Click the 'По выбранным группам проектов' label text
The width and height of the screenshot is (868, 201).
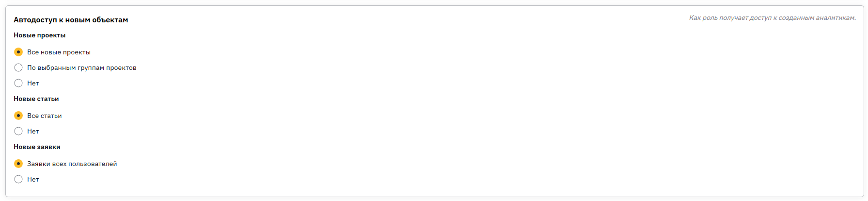coord(82,67)
